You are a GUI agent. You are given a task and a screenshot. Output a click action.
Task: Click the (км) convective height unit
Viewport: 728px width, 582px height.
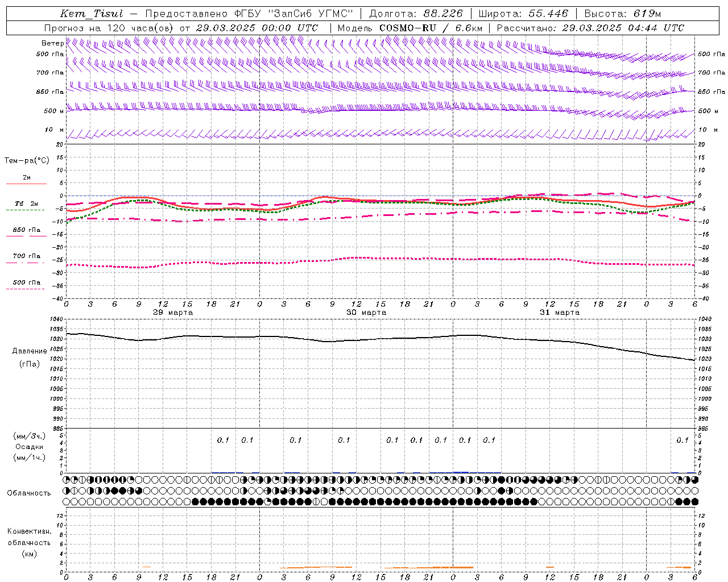point(29,554)
